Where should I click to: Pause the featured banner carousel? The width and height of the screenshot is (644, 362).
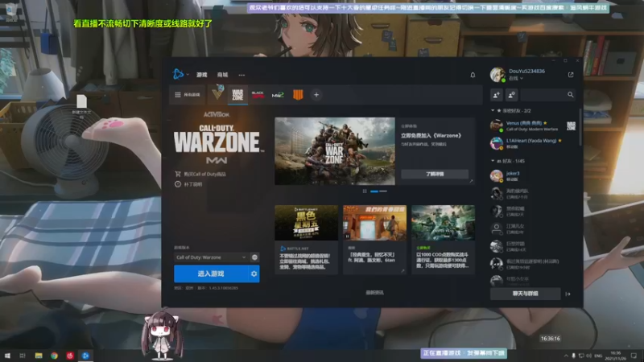(365, 191)
